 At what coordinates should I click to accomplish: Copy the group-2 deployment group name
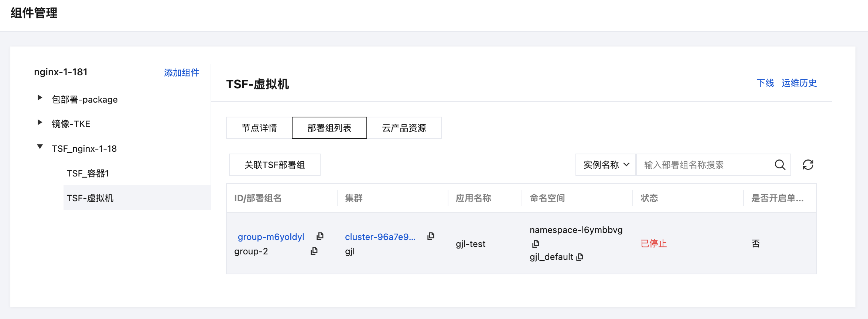[x=314, y=251]
